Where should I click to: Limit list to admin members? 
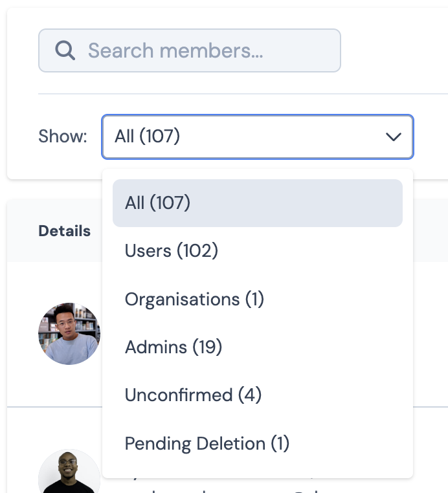pyautogui.click(x=174, y=347)
